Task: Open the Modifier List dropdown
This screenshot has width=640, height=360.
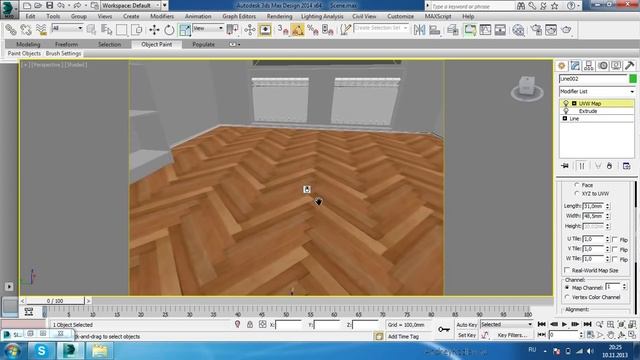Action: tap(597, 91)
